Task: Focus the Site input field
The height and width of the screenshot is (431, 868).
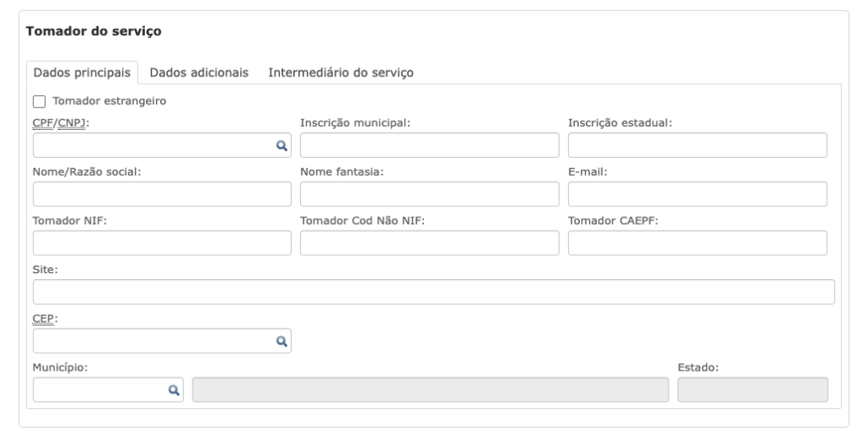Action: [x=433, y=292]
